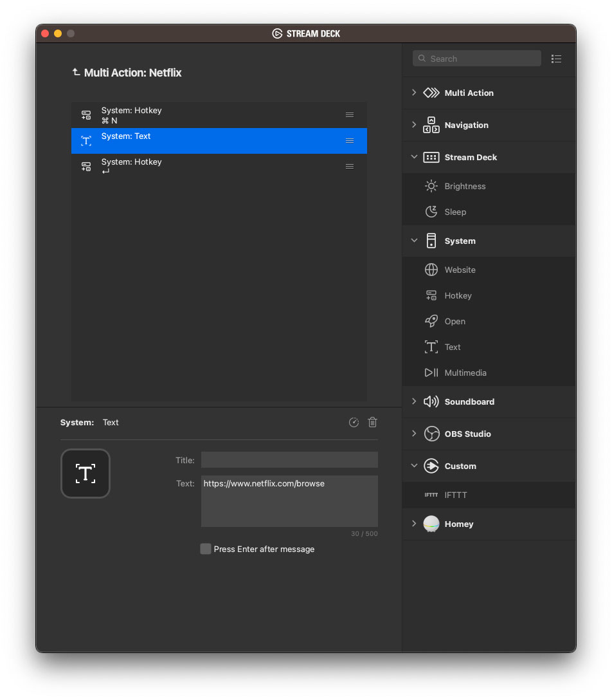
Task: Expand the Multi Action category chevron
Action: (414, 93)
